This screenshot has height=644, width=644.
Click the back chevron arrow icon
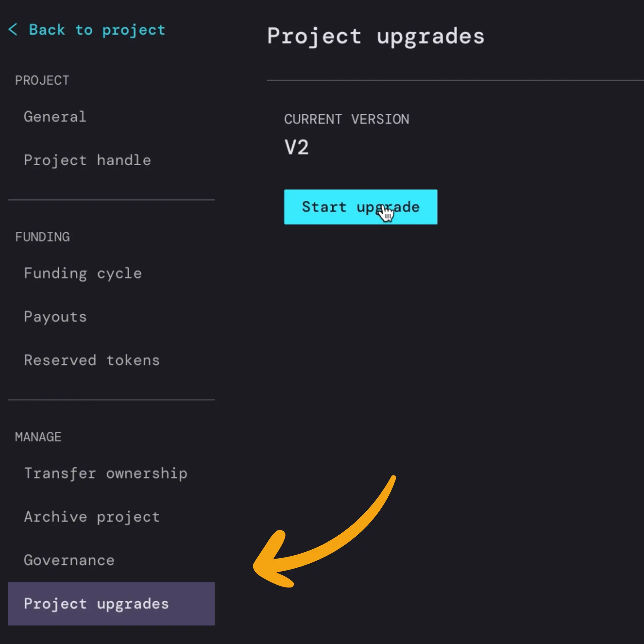click(x=13, y=30)
